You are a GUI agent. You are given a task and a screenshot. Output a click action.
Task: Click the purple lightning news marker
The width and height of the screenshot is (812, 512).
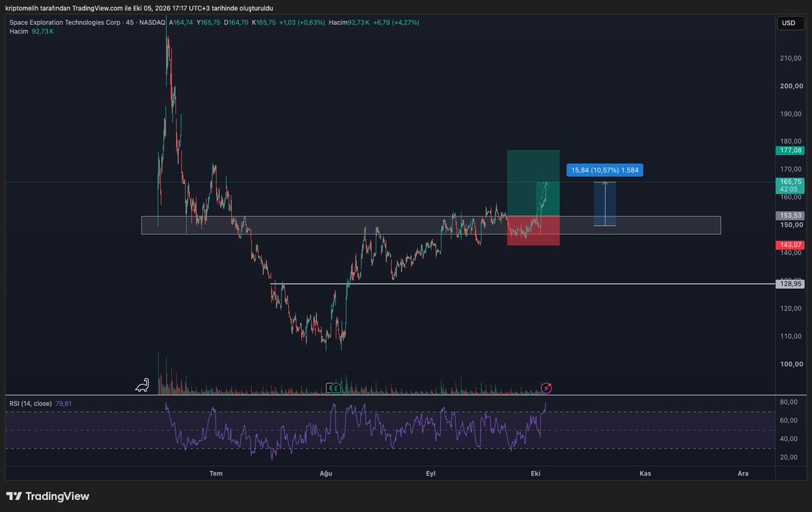tap(547, 388)
